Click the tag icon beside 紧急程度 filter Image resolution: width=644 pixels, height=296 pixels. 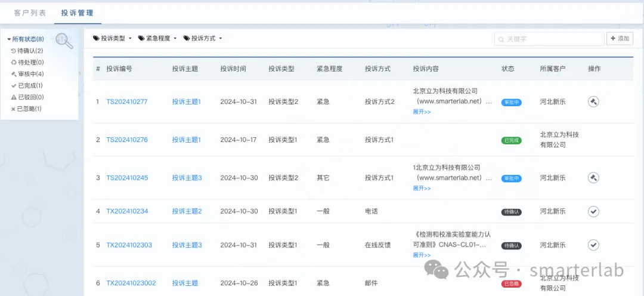click(x=141, y=38)
